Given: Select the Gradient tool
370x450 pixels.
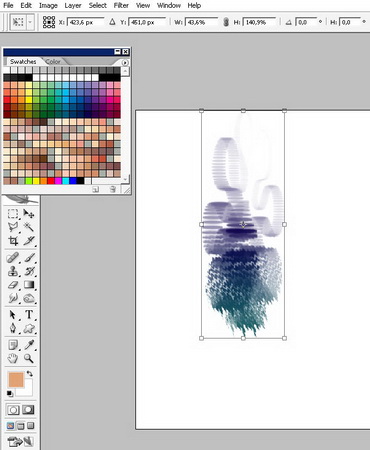Looking at the screenshot, I should (x=29, y=285).
